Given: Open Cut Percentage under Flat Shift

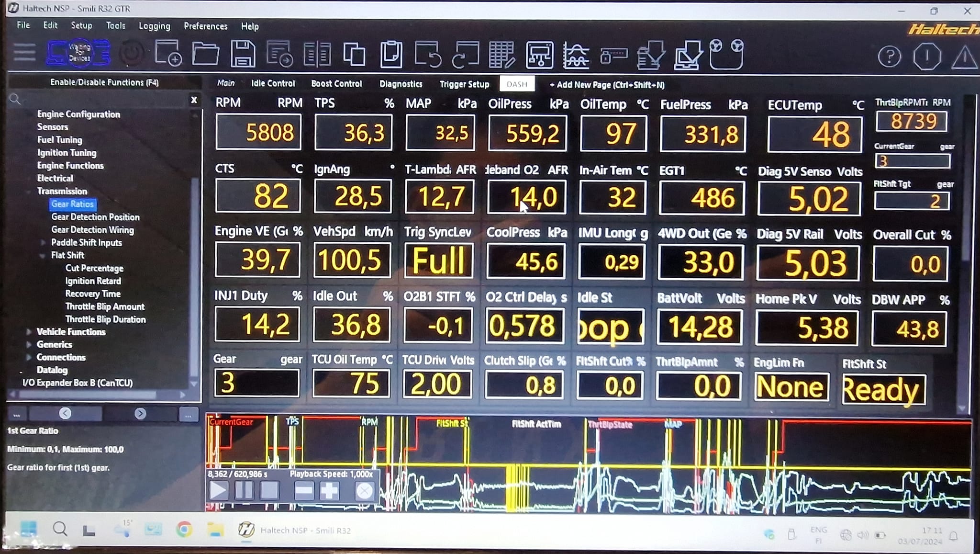Looking at the screenshot, I should point(94,268).
